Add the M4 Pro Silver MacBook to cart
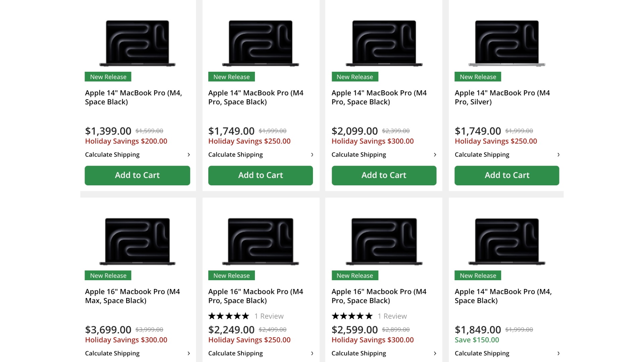The image size is (644, 362). 507,175
